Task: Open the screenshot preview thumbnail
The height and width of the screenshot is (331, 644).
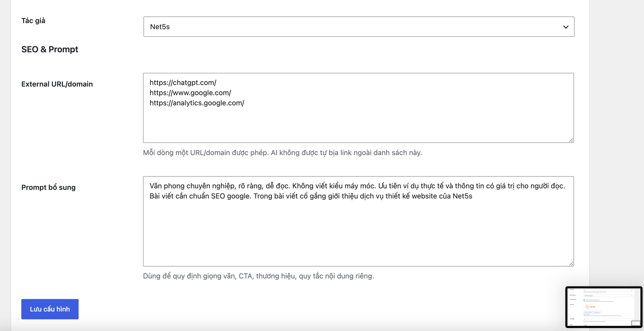Action: (604, 307)
